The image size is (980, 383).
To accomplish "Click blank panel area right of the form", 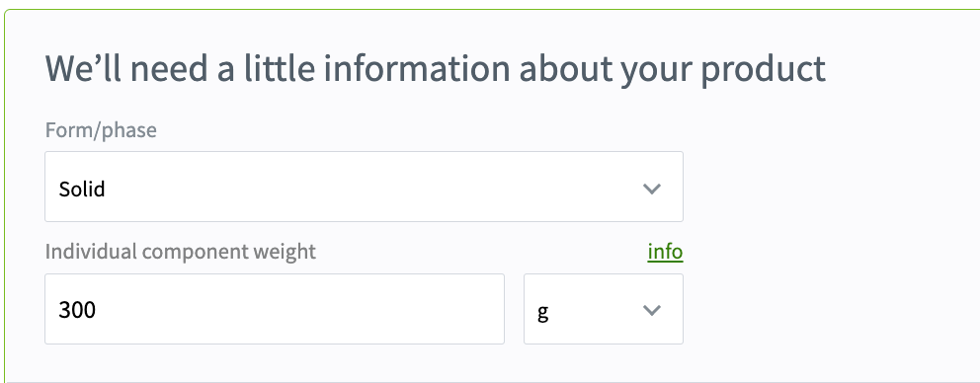I will tap(831, 250).
